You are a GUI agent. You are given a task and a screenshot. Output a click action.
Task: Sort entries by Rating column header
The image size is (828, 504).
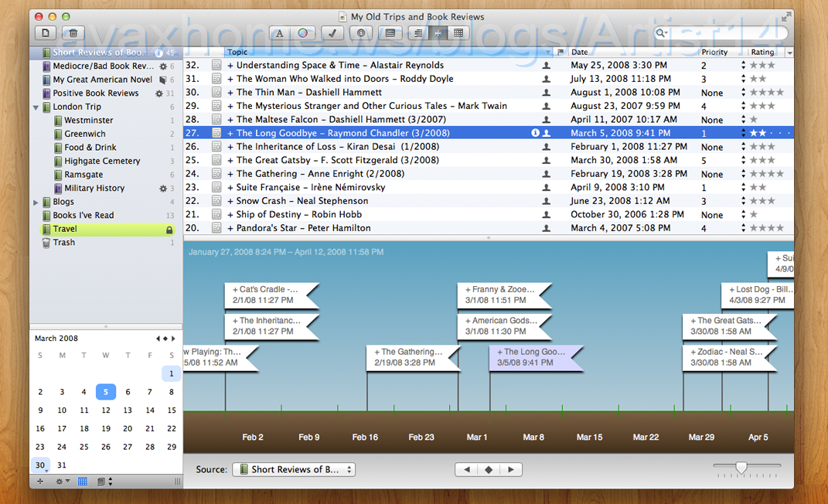coord(765,53)
